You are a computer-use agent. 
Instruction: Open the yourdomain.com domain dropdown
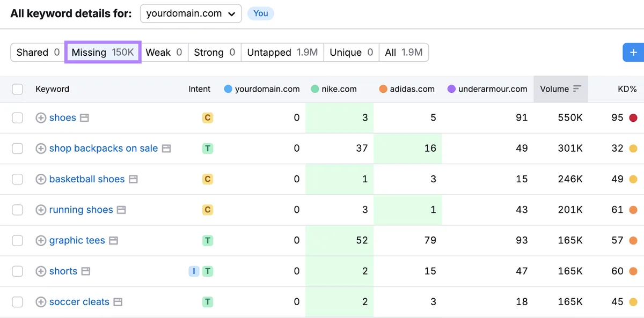click(191, 14)
